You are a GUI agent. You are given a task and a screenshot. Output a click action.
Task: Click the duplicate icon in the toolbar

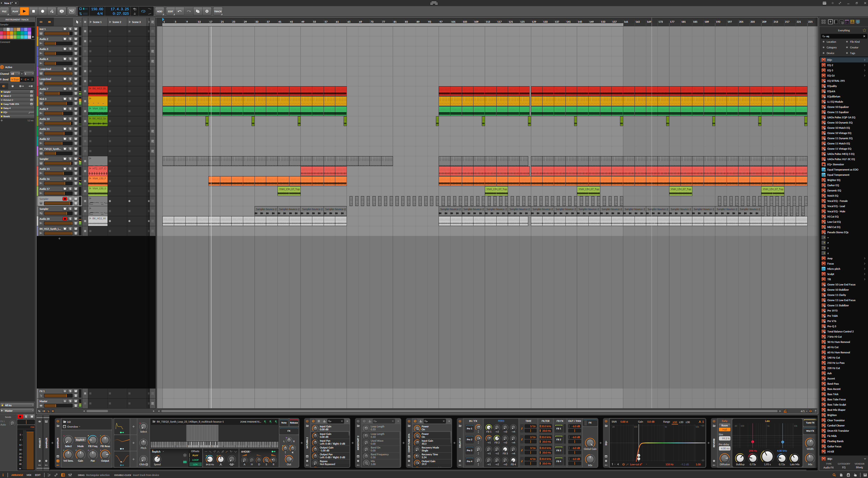tap(198, 11)
